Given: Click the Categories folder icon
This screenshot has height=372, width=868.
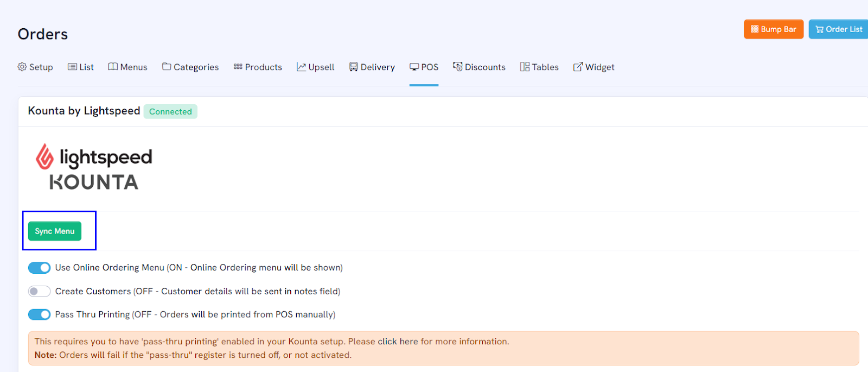Looking at the screenshot, I should (167, 67).
